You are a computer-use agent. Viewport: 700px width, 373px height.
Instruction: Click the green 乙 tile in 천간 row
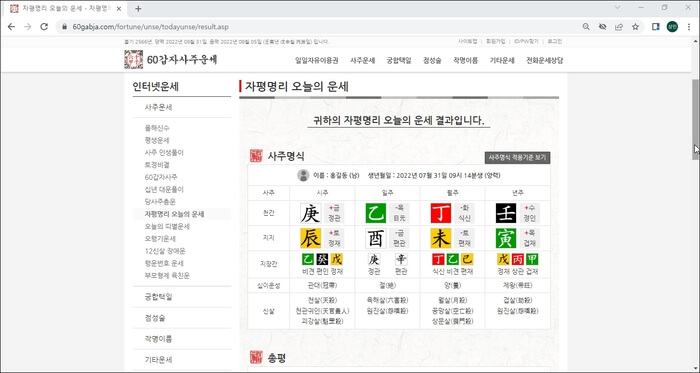pos(375,213)
